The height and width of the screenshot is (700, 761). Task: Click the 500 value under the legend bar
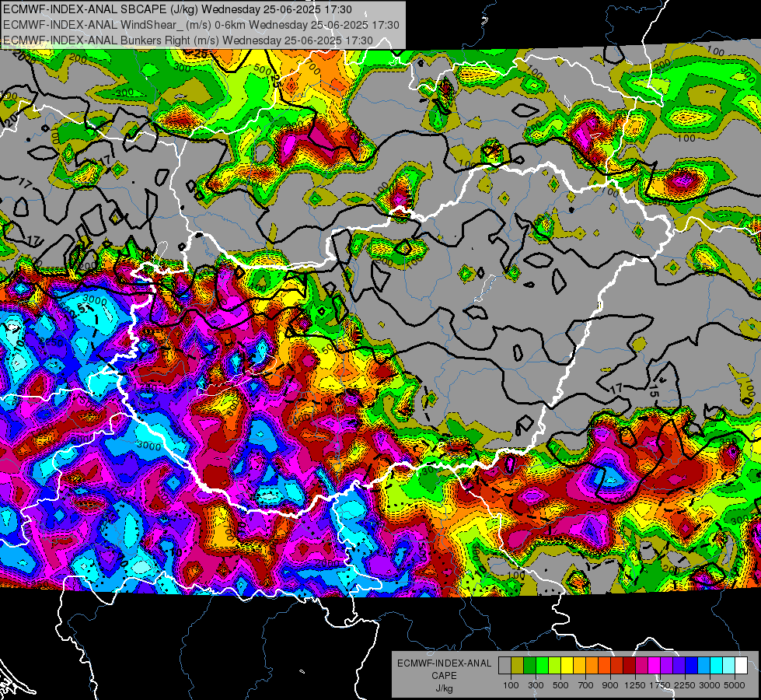click(x=560, y=685)
